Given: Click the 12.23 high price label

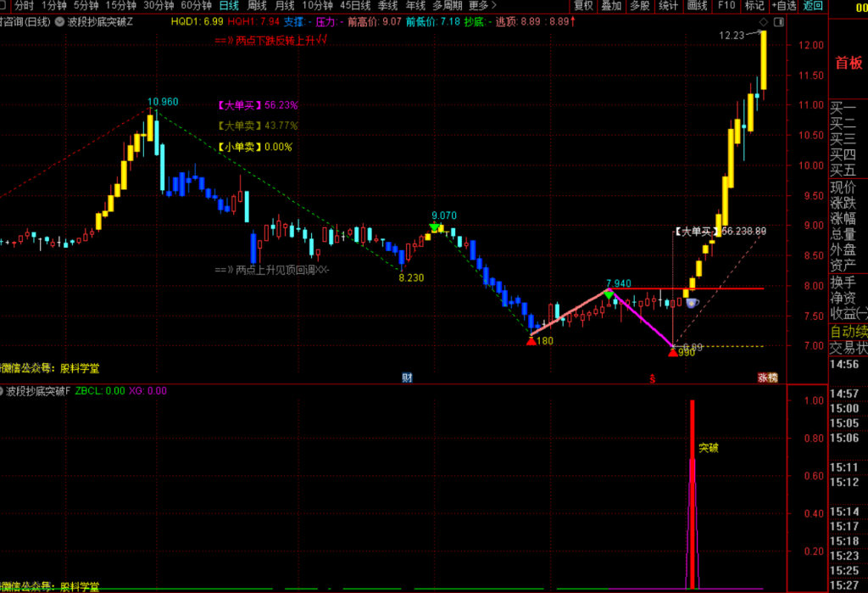Looking at the screenshot, I should (732, 36).
